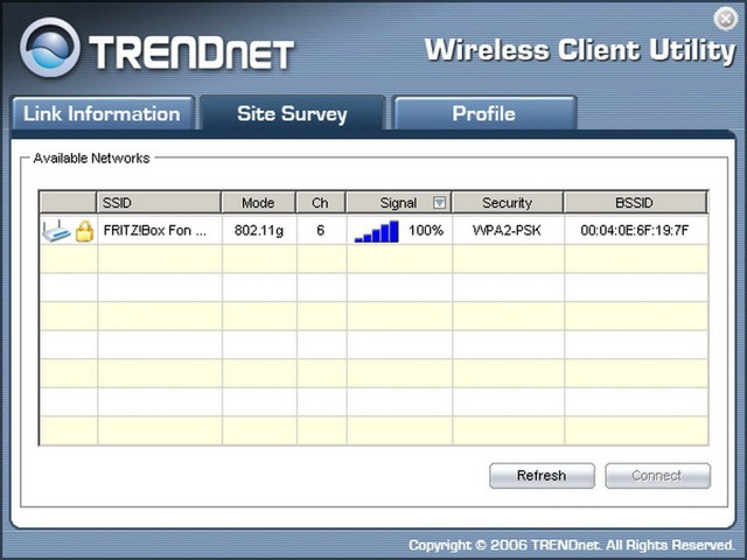
Task: Sort by the BSSID column header
Action: (x=635, y=202)
